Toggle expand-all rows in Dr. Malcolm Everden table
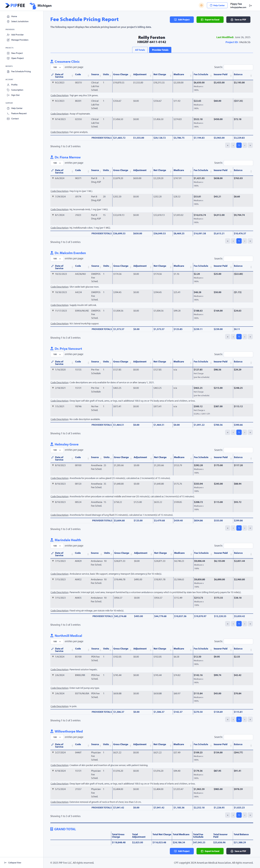This screenshot has width=260, height=868. click(x=52, y=266)
